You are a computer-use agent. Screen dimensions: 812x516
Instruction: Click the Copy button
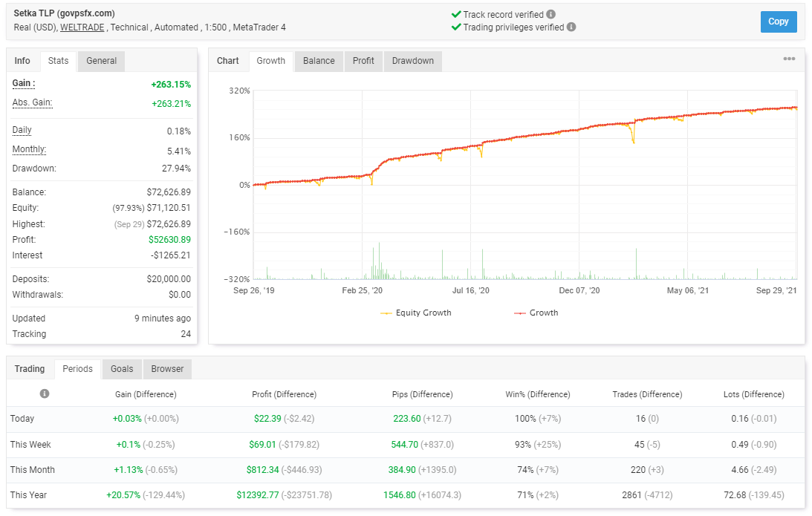coord(779,22)
